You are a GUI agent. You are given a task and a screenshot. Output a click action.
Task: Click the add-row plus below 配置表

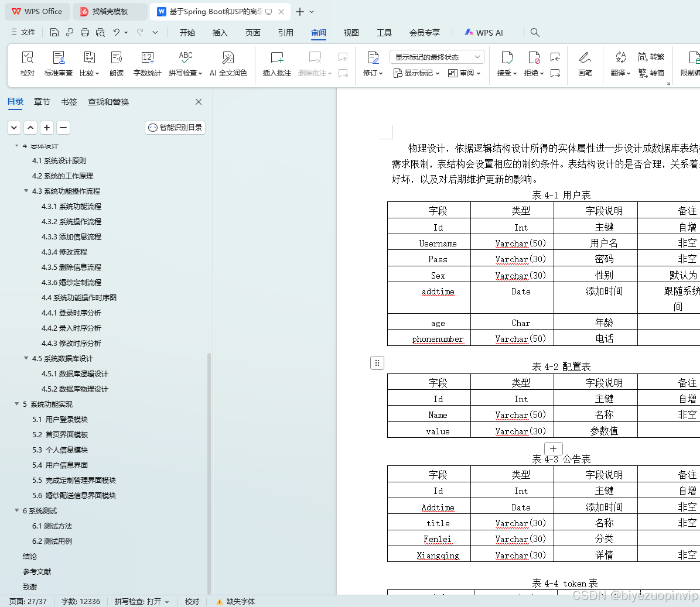click(x=553, y=449)
